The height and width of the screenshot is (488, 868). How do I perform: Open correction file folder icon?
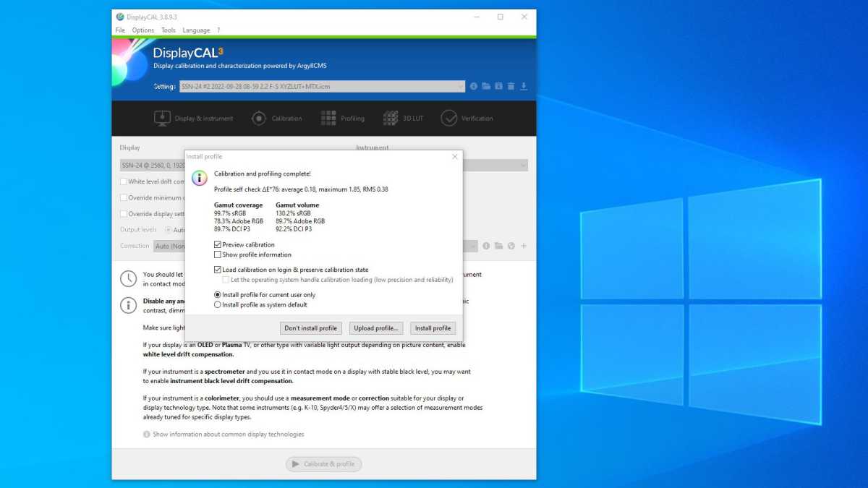(499, 246)
